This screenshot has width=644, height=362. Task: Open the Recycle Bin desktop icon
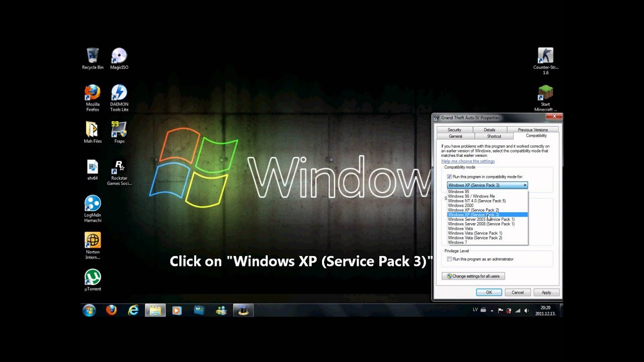[x=93, y=58]
